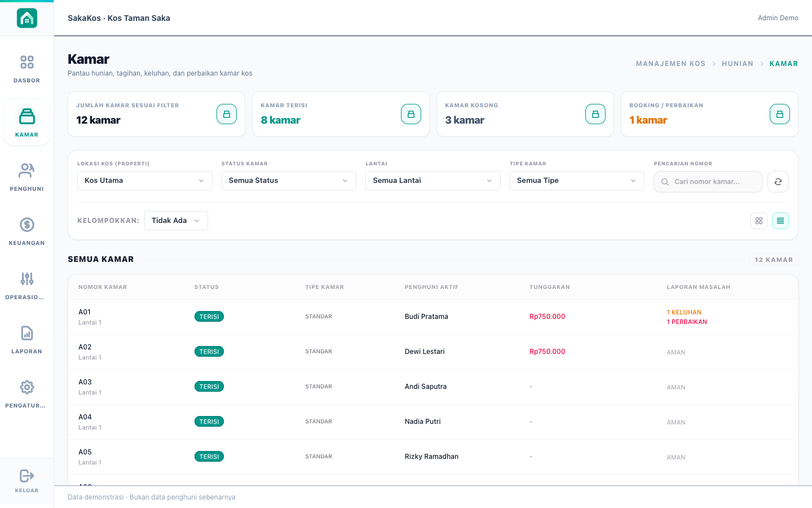This screenshot has width=812, height=508.
Task: Click room A03 number
Action: [x=85, y=382]
